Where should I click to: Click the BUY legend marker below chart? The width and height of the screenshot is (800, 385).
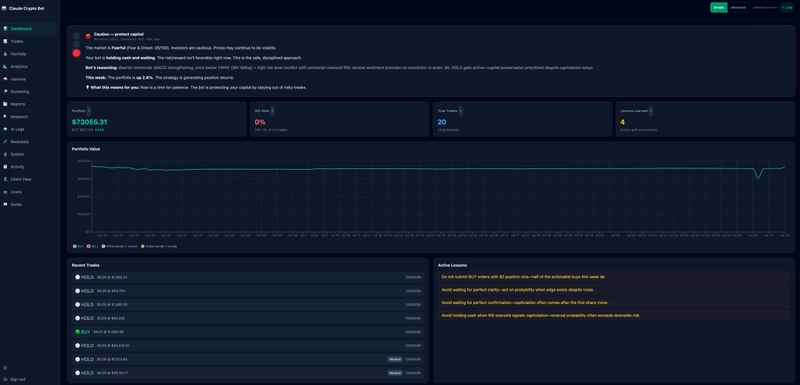click(x=74, y=246)
